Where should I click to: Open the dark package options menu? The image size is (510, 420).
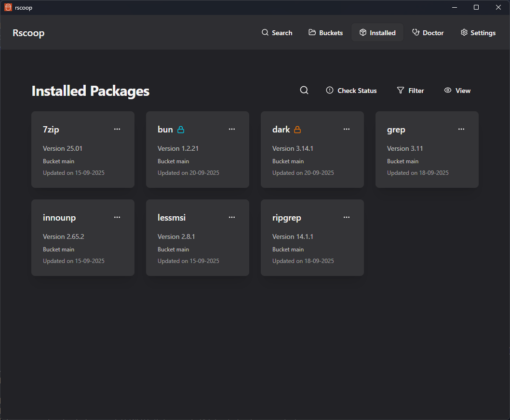pyautogui.click(x=347, y=129)
